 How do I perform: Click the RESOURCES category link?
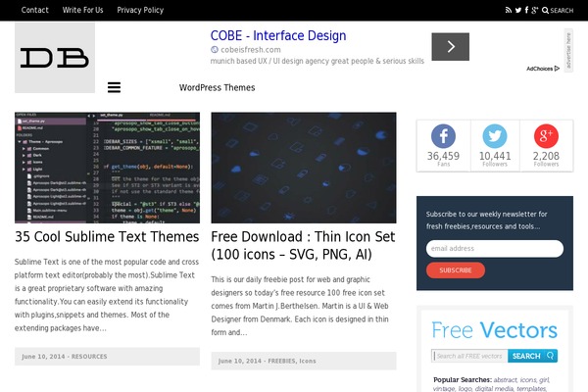tap(89, 357)
